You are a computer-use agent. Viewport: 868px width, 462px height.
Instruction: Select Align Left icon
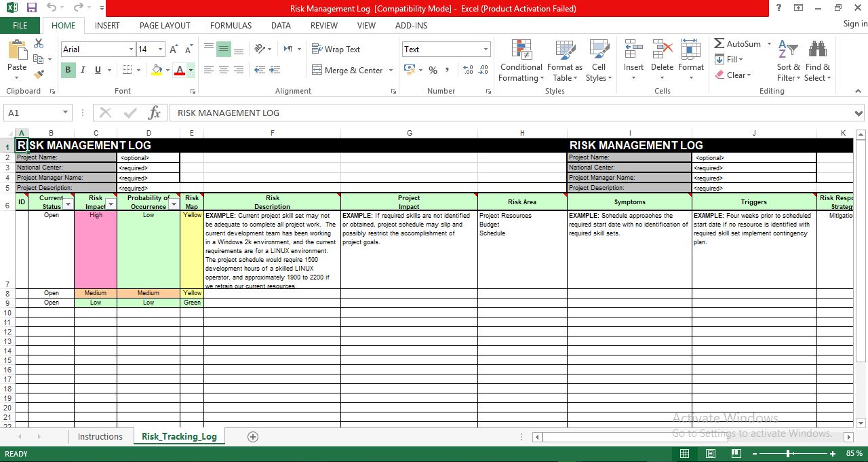tap(208, 70)
